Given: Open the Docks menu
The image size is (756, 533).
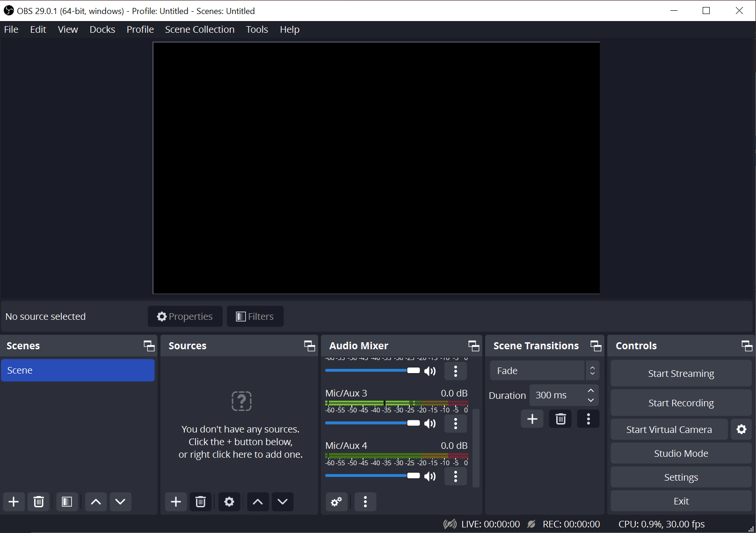Looking at the screenshot, I should pyautogui.click(x=102, y=29).
